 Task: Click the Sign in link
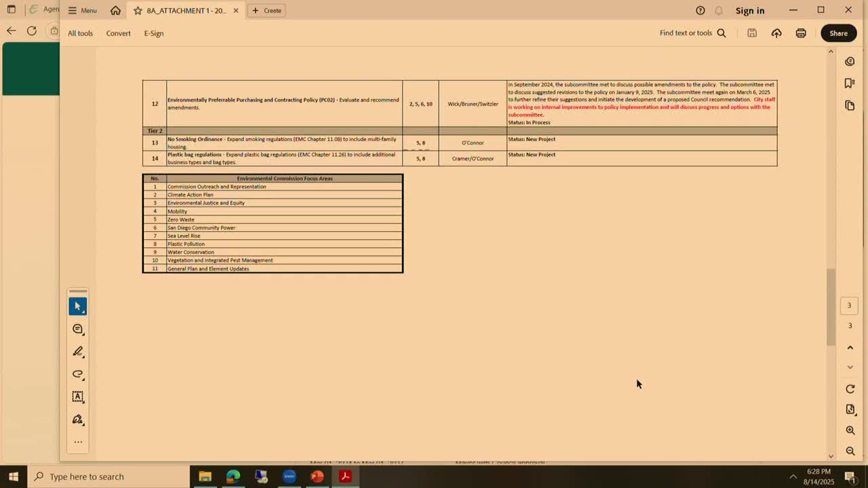750,10
